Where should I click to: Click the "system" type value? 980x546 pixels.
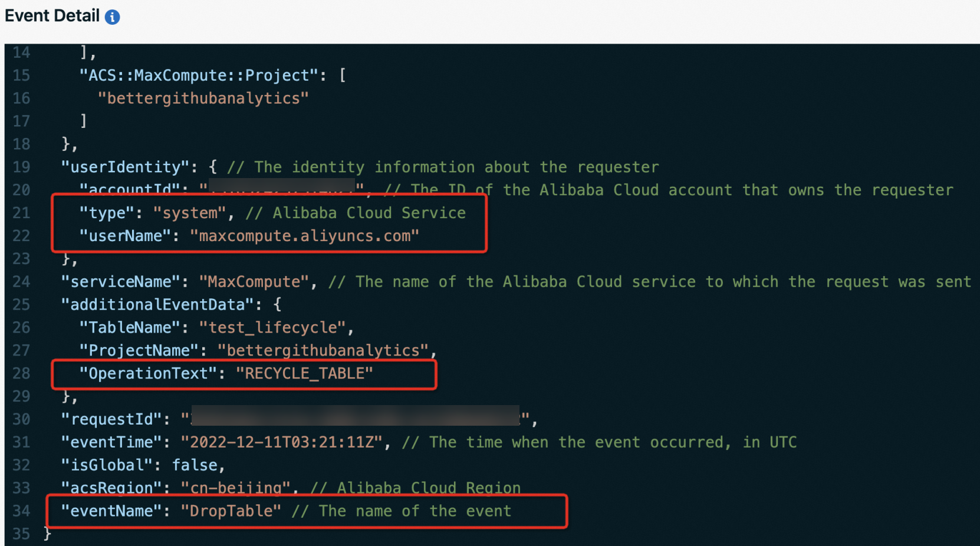pyautogui.click(x=190, y=213)
